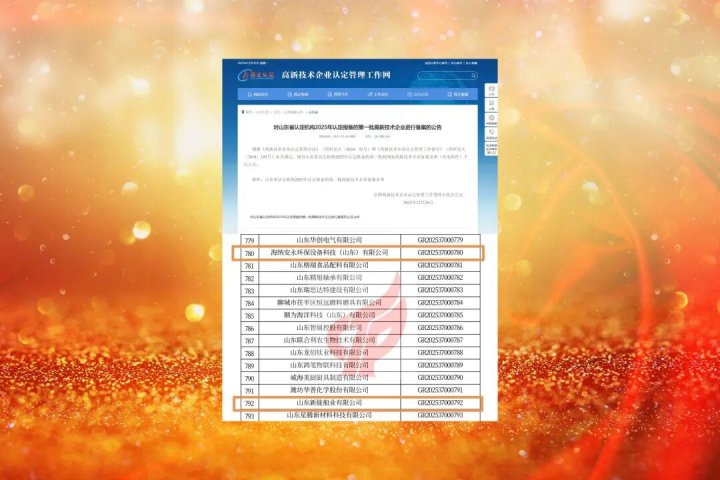The width and height of the screenshot is (720, 480).
Task: Select company cell 威海美厨厨具制造有限公司
Action: tap(329, 378)
